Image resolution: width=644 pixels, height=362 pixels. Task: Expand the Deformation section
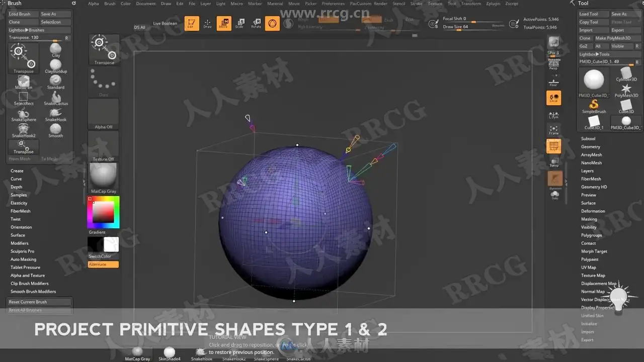(593, 211)
